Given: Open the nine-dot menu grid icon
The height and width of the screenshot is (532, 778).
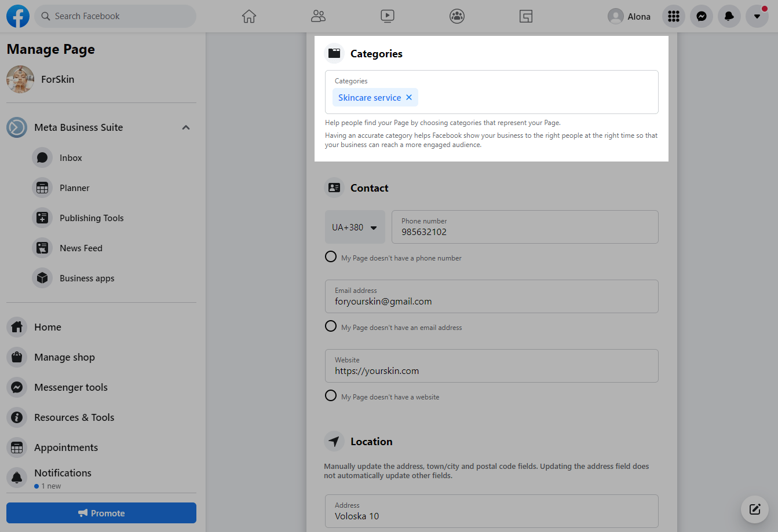Looking at the screenshot, I should (673, 16).
